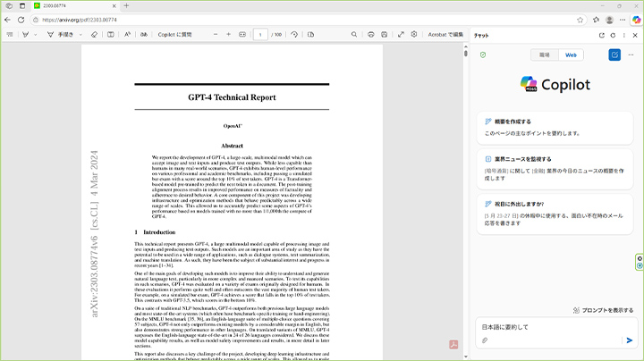Screen dimensions: 644x361
Task: Go back with the browser back arrow
Action: pyautogui.click(x=7, y=20)
